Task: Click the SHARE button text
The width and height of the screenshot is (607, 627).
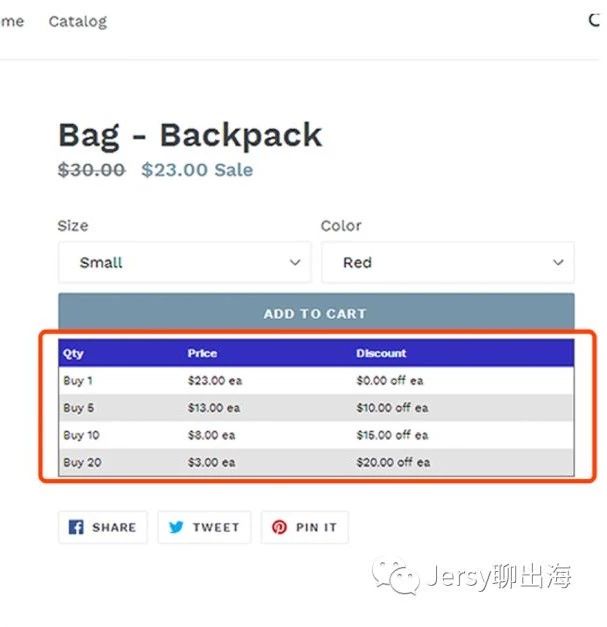Action: (x=114, y=527)
